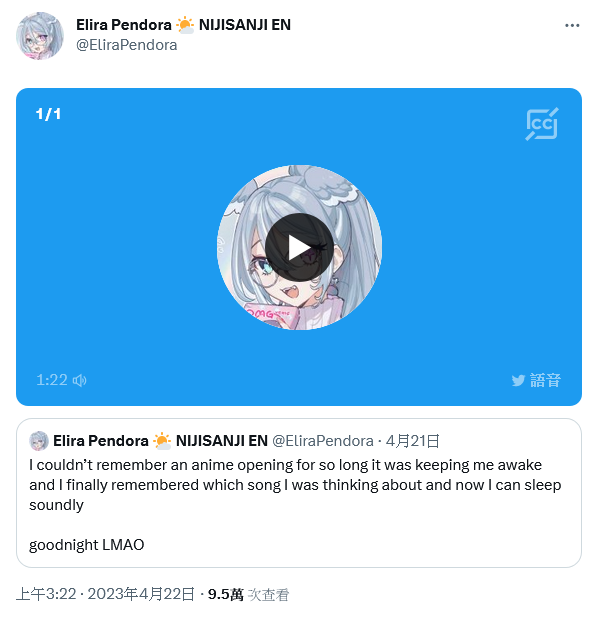Open Elira Pendora's profile avatar at the top
Screen dimensions: 598x620
pos(40,36)
